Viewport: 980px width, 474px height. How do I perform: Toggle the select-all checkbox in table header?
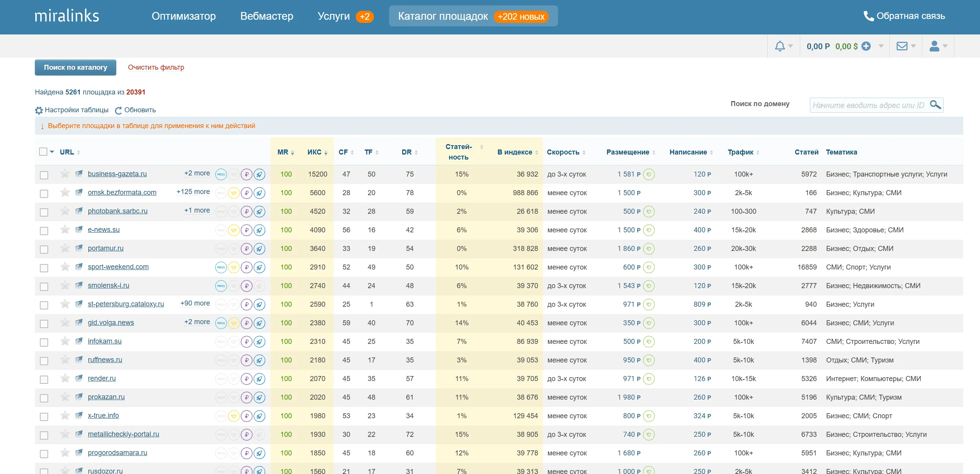43,152
